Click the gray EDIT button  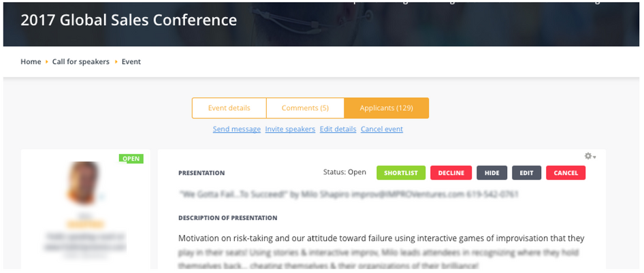point(526,173)
